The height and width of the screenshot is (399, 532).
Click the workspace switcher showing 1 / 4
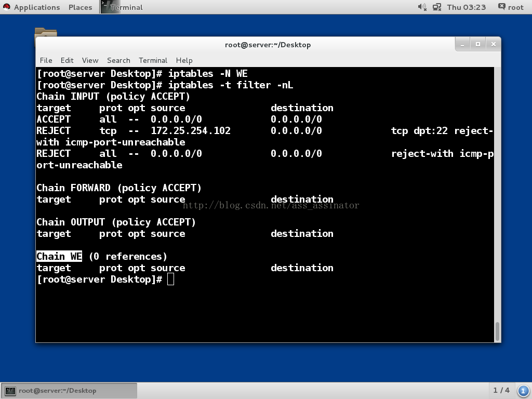(501, 391)
